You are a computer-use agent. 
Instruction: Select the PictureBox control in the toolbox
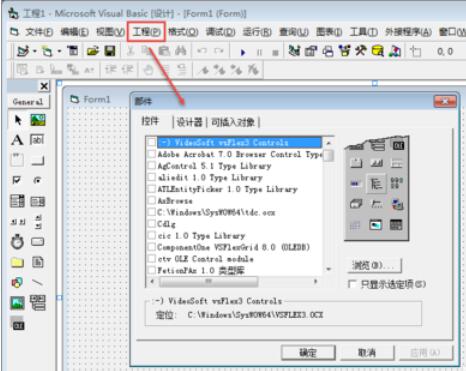coord(38,120)
